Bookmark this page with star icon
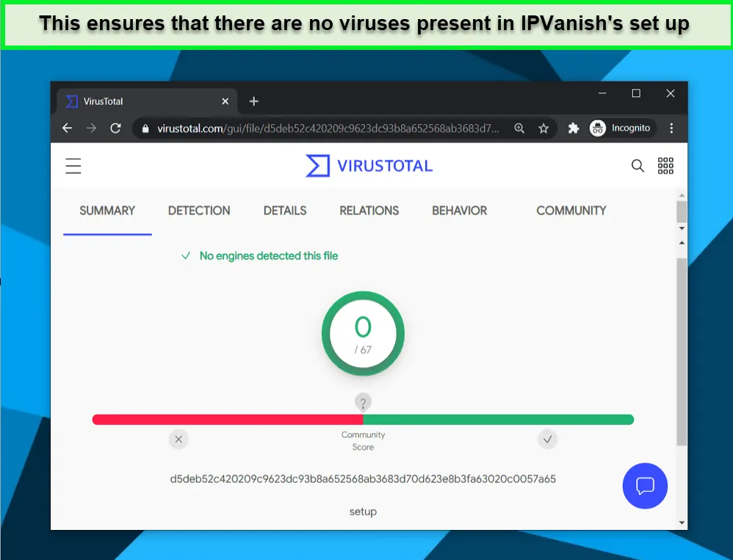The height and width of the screenshot is (560, 733). [x=544, y=128]
